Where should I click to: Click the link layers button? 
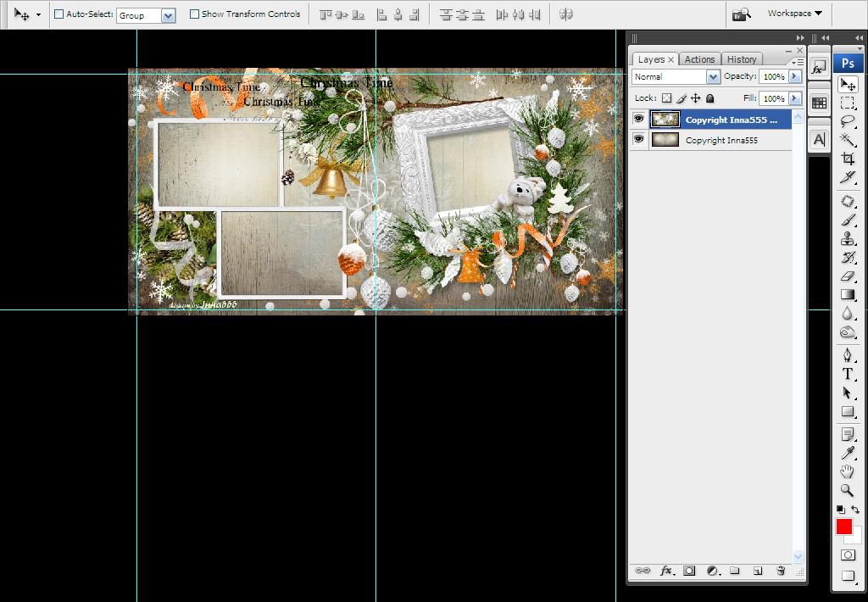[643, 571]
